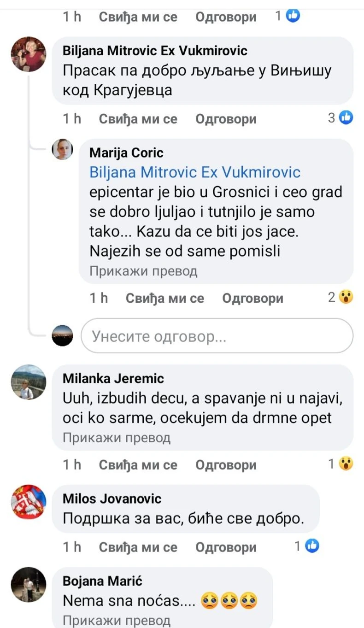Click the like reaction icon under Biljana's comment

[346, 118]
